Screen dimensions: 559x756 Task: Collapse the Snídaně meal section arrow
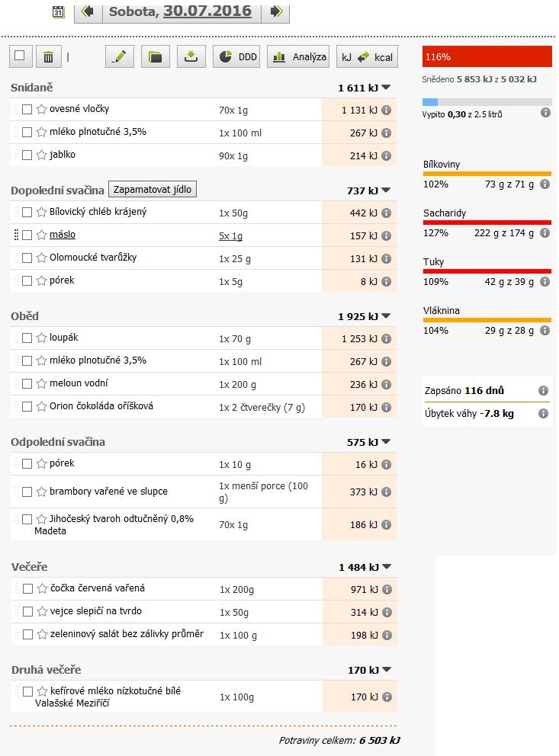[x=386, y=88]
